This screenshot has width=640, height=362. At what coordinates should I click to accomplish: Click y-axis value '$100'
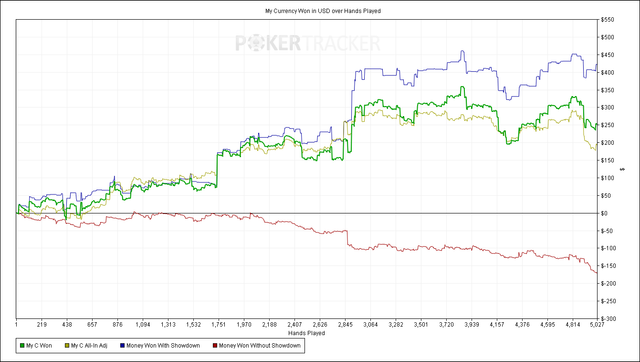point(607,178)
